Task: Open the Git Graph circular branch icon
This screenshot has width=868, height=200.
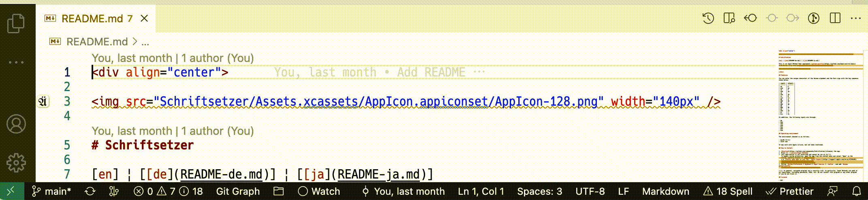Action: (814, 18)
